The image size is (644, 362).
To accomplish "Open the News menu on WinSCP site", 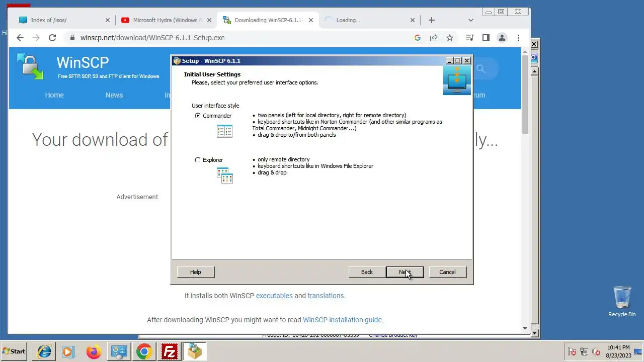I will 114,95.
